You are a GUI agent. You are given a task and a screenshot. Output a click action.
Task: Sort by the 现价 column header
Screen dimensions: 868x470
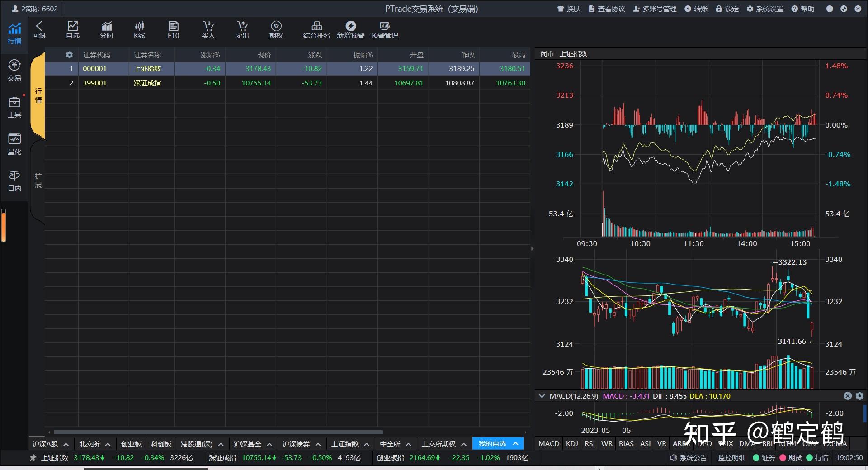pos(264,55)
